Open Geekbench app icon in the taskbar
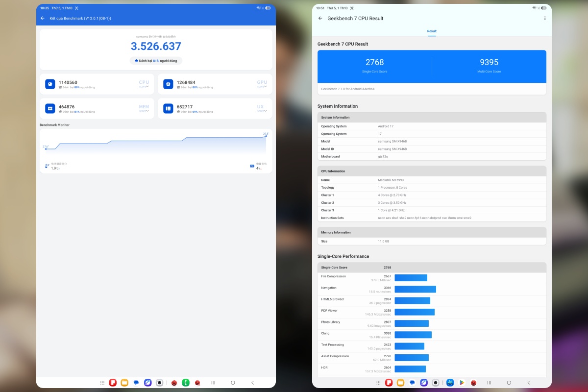Image resolution: width=588 pixels, height=392 pixels. point(450,383)
